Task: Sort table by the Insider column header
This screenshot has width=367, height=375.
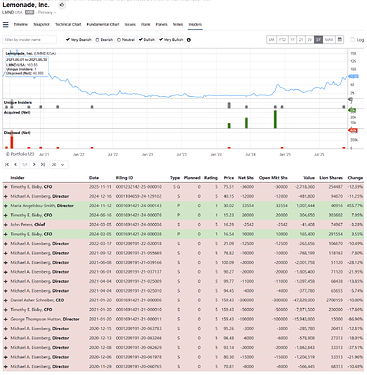Action: point(17,178)
